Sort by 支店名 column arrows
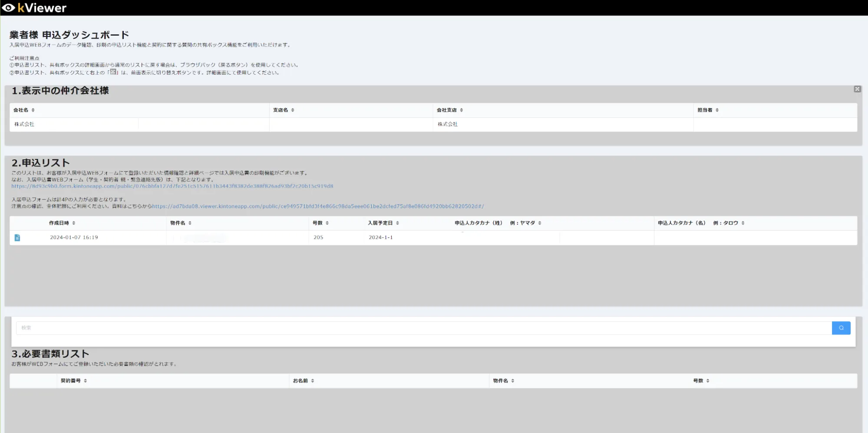 (x=293, y=110)
